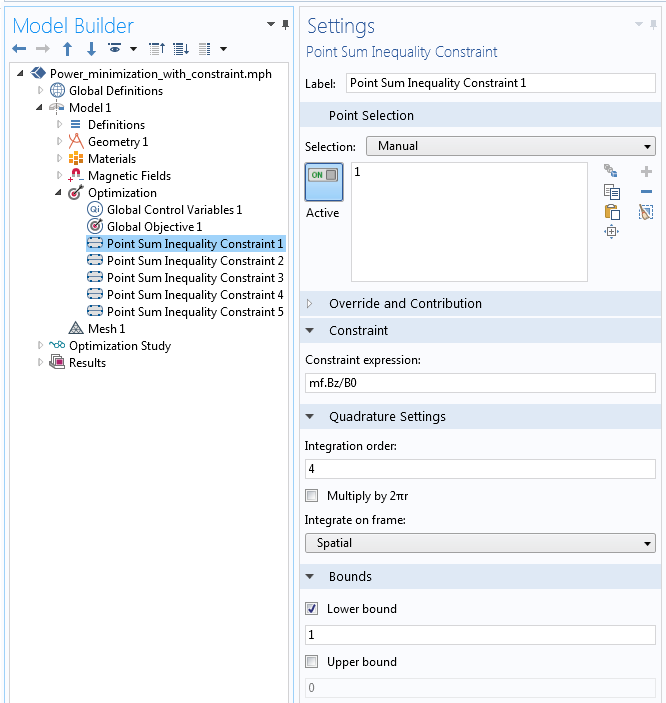Click the Paste Selection icon

pos(612,212)
